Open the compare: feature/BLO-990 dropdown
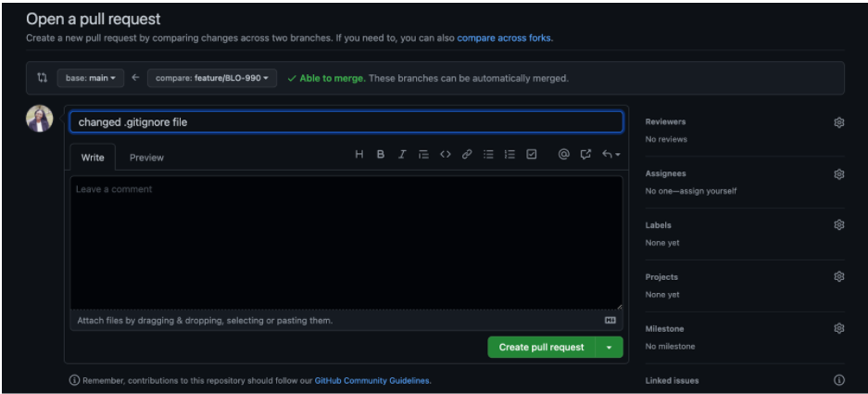 tap(212, 78)
